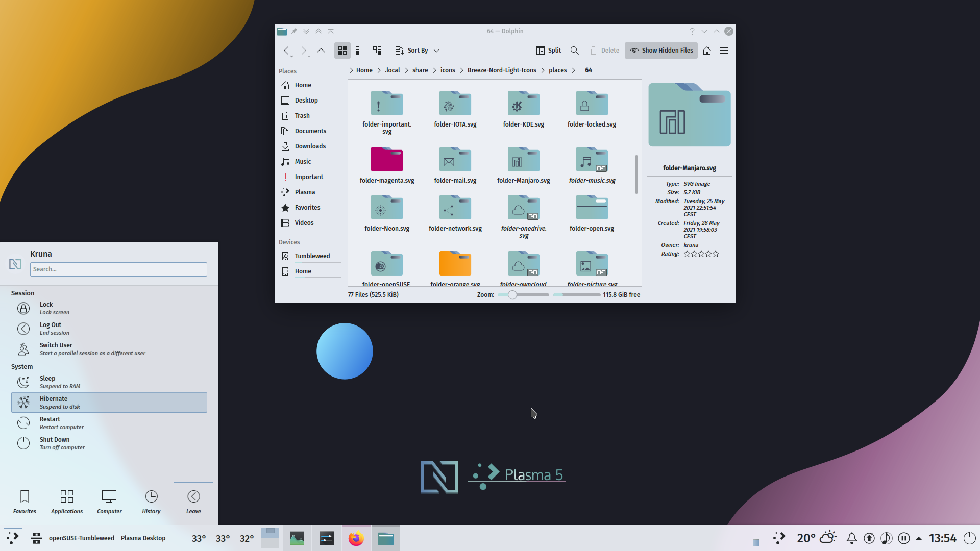Viewport: 980px width, 551px height.
Task: Switch Dolphin to Compact view mode
Action: point(360,51)
